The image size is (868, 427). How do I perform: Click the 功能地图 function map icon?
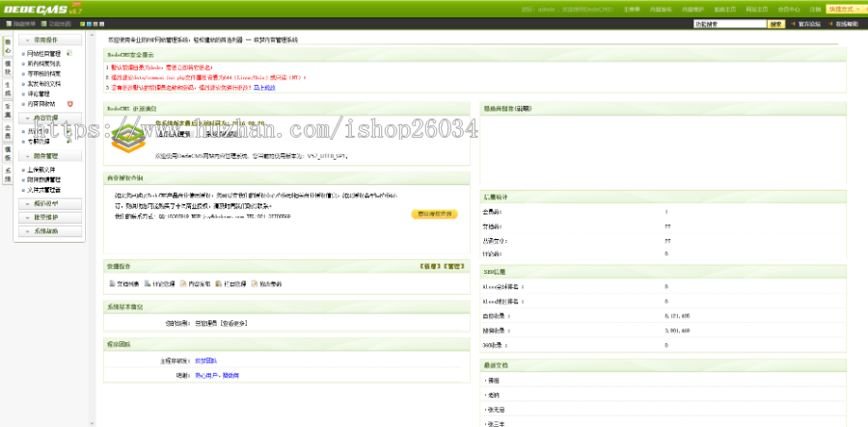[43, 24]
